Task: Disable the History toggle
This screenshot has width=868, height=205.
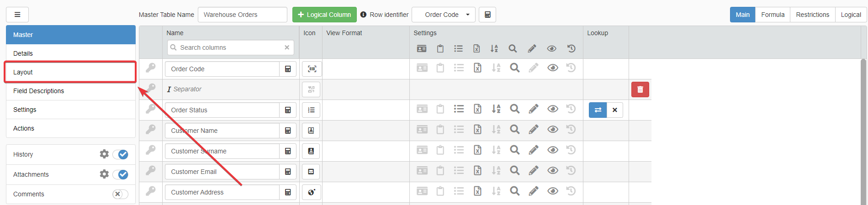Action: 121,155
